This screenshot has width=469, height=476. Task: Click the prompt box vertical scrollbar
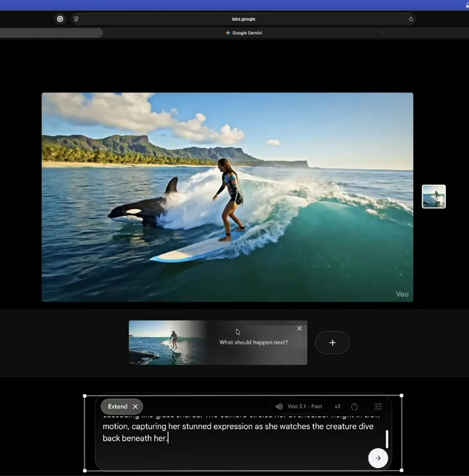click(x=387, y=440)
